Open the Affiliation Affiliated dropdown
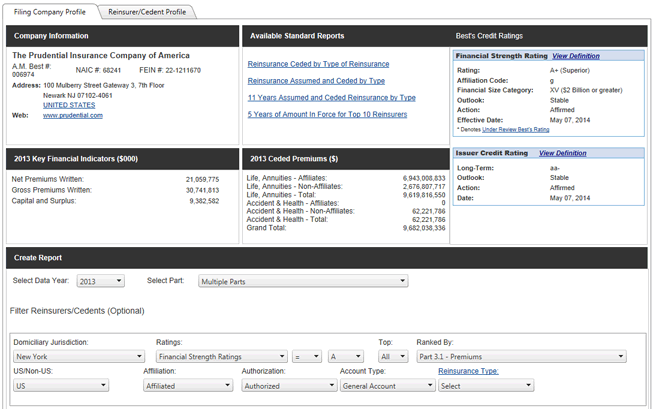 (x=188, y=386)
